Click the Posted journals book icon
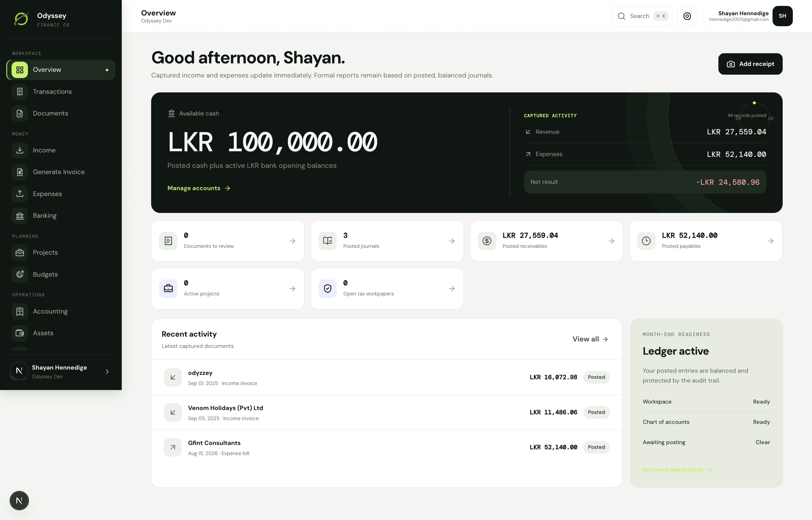812x520 pixels. [x=327, y=241]
